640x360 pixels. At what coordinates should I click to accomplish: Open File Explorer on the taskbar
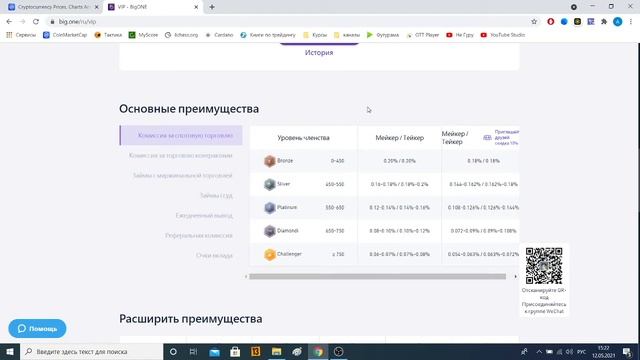[276, 351]
